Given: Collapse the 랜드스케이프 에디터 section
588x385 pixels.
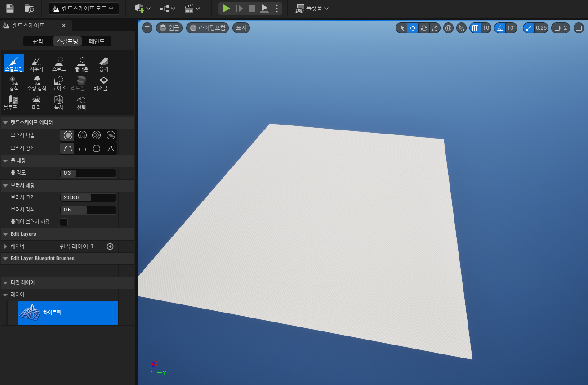Looking at the screenshot, I should click(5, 122).
